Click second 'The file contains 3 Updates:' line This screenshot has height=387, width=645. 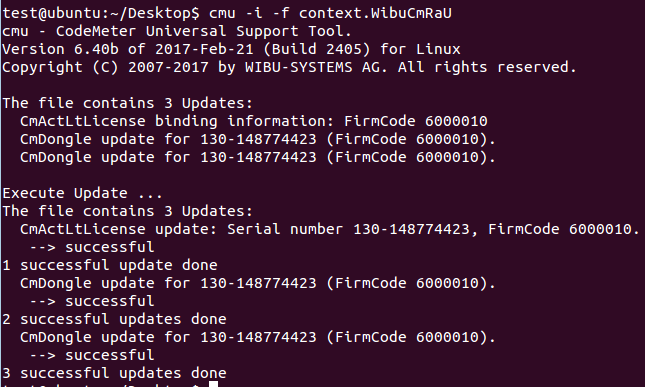tap(128, 211)
